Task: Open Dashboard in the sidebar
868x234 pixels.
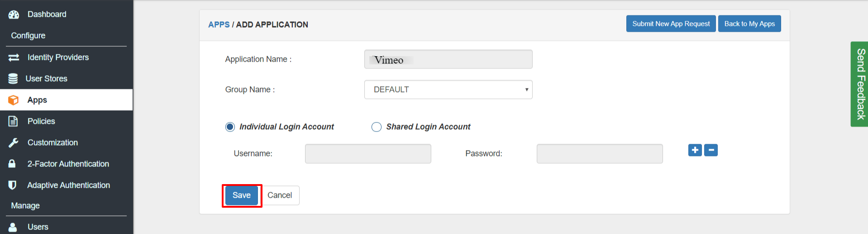Action: tap(47, 15)
